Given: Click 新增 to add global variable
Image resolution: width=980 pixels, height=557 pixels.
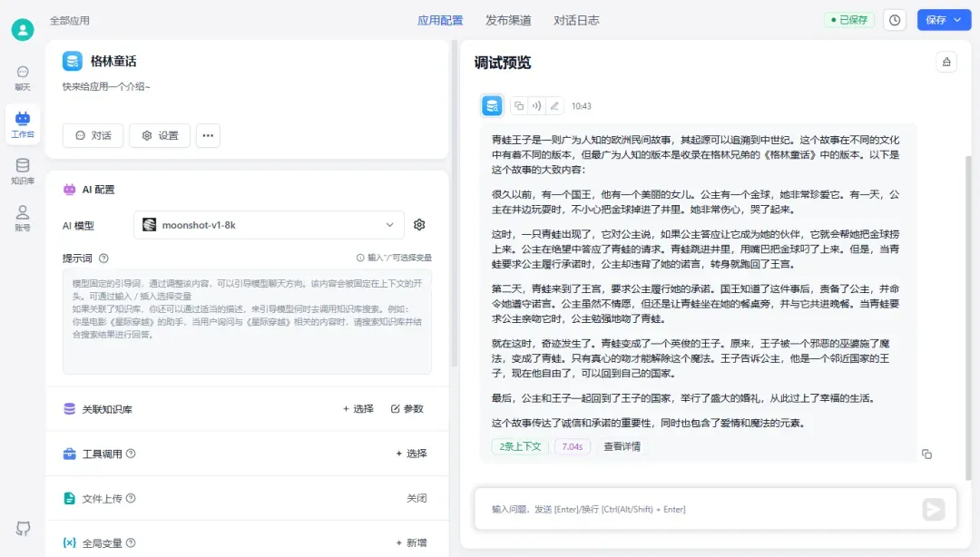Looking at the screenshot, I should [x=411, y=542].
